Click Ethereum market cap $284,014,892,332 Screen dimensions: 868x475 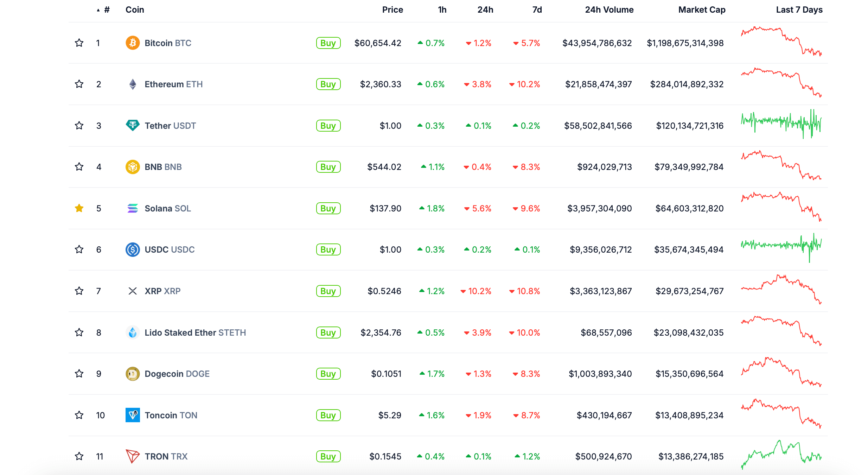coord(687,84)
